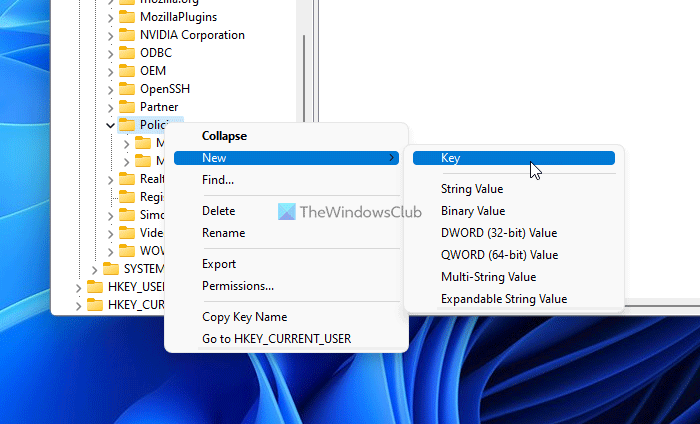Expand the OEM key
This screenshot has height=424, width=700.
pyautogui.click(x=110, y=71)
